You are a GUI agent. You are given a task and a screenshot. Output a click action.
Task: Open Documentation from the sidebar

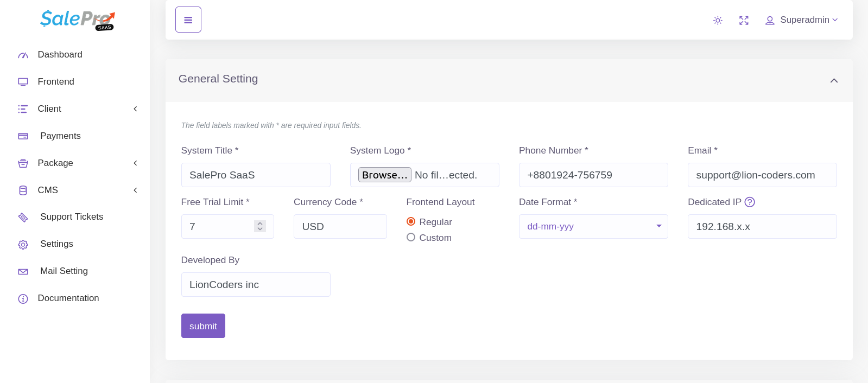click(x=68, y=298)
